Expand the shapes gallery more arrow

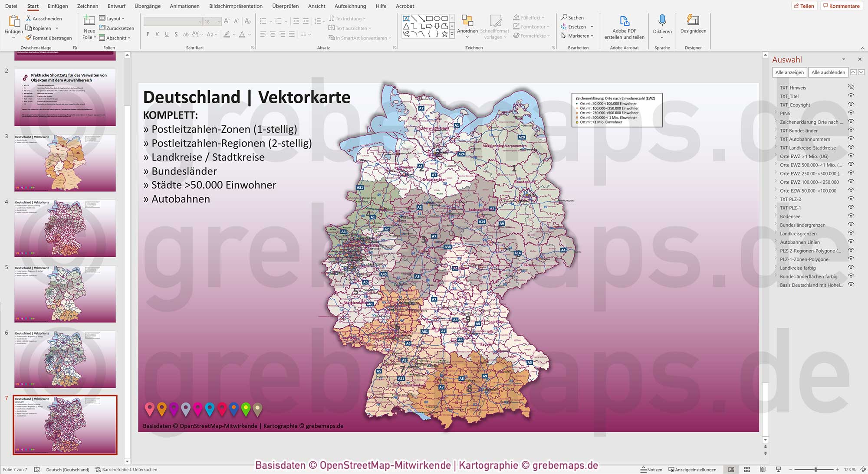tap(452, 34)
